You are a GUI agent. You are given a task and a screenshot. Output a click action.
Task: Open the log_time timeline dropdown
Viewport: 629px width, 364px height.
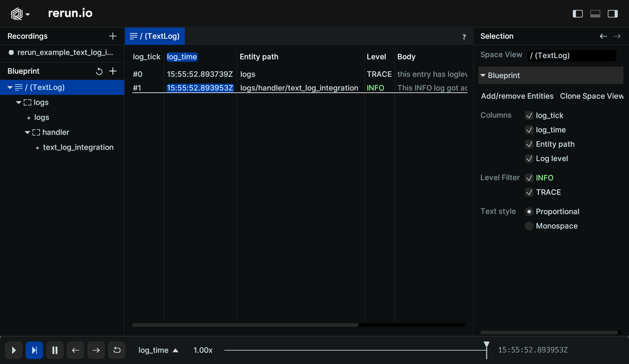click(158, 350)
